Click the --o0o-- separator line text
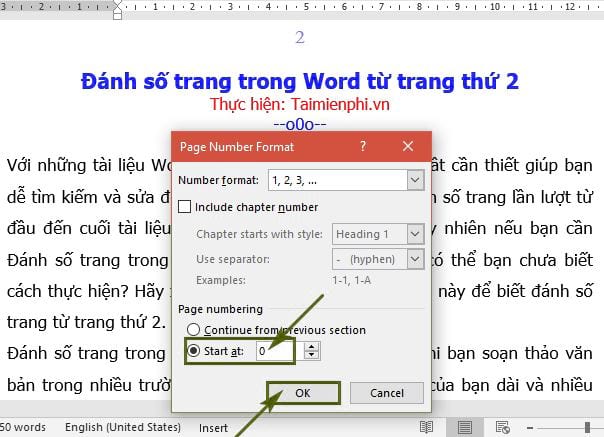Viewport: 604px width, 437px height. pos(300,124)
